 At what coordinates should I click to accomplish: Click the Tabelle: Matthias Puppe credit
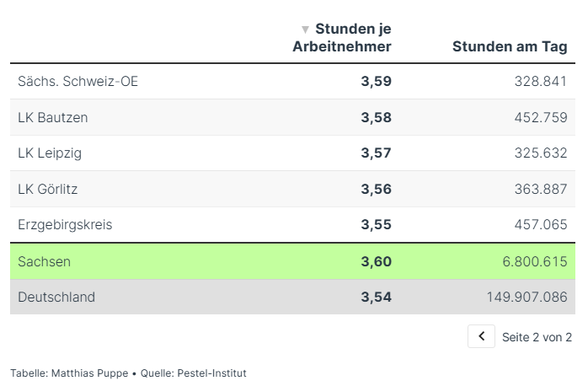point(69,373)
